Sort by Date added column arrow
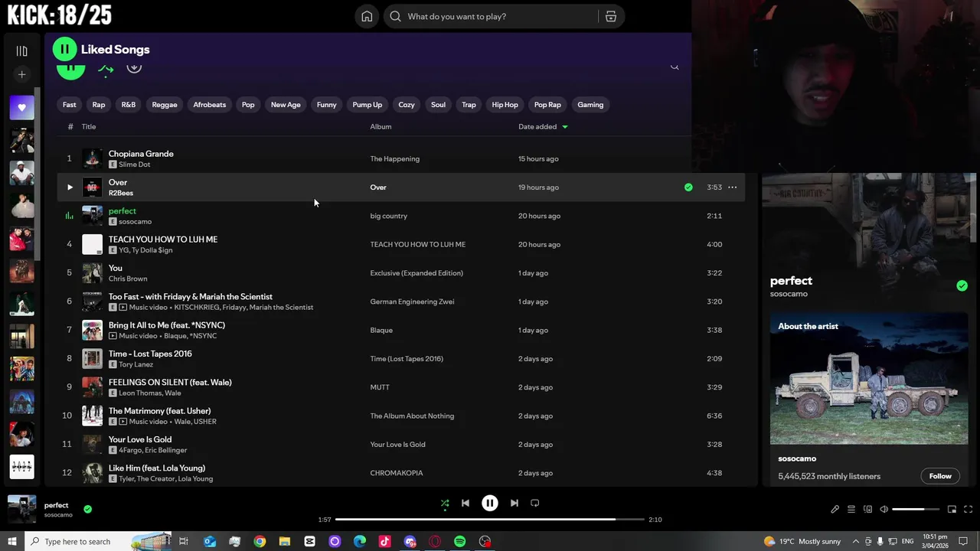This screenshot has height=551, width=980. coord(565,127)
